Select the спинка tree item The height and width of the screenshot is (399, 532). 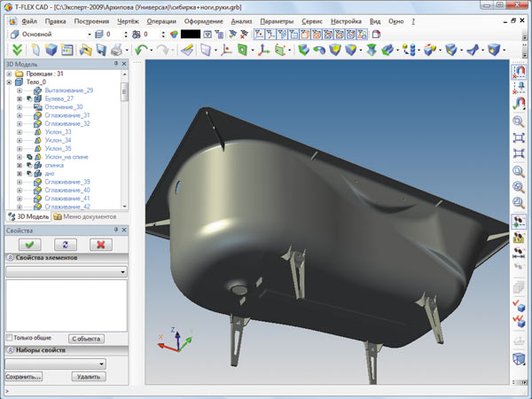tap(54, 165)
